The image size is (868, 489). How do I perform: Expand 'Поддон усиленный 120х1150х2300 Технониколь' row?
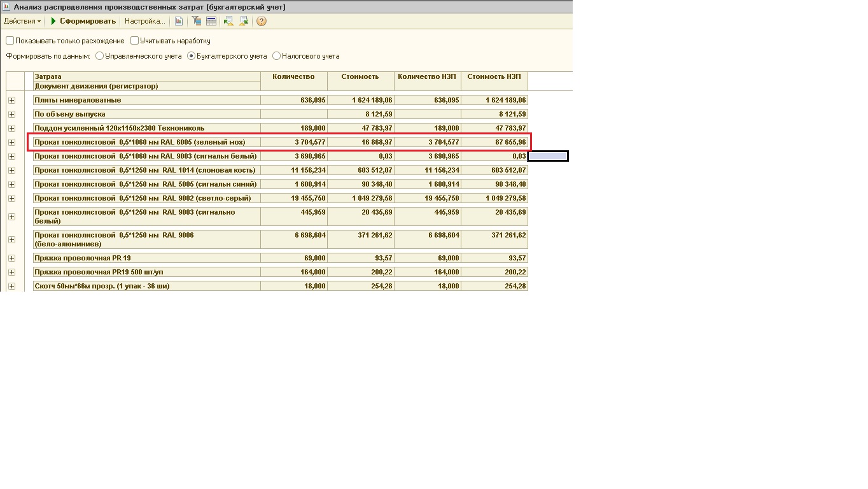pyautogui.click(x=11, y=128)
